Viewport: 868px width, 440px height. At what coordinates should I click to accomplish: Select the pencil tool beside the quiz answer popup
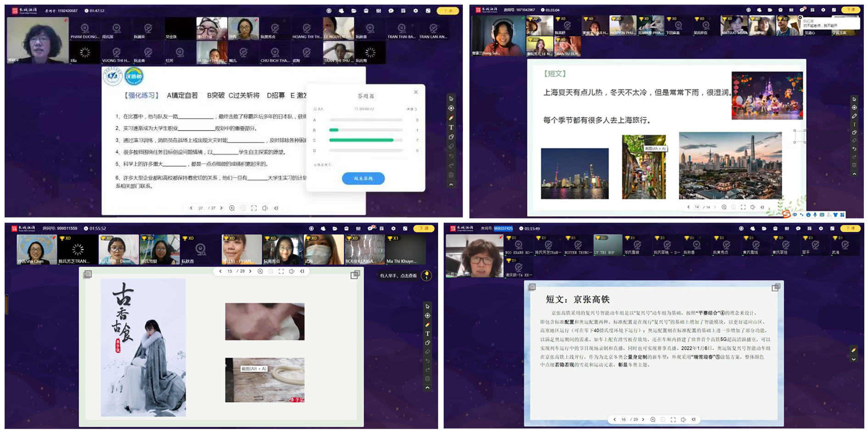[451, 118]
